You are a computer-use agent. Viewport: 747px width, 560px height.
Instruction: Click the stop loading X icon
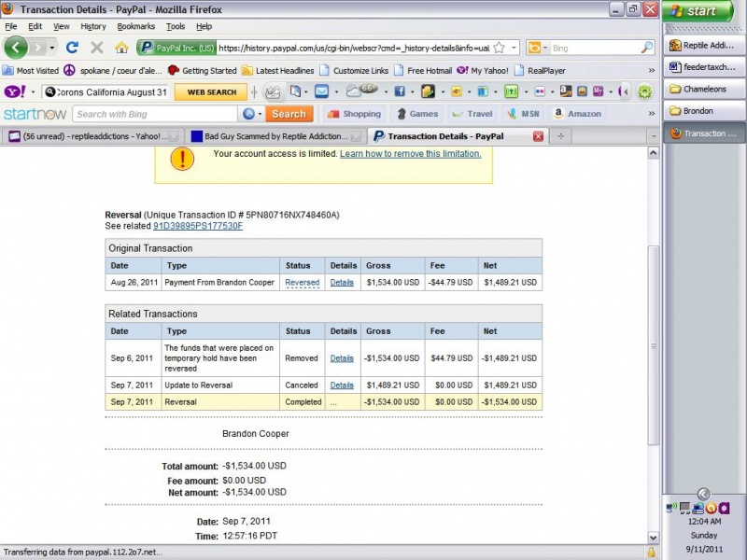[x=97, y=48]
